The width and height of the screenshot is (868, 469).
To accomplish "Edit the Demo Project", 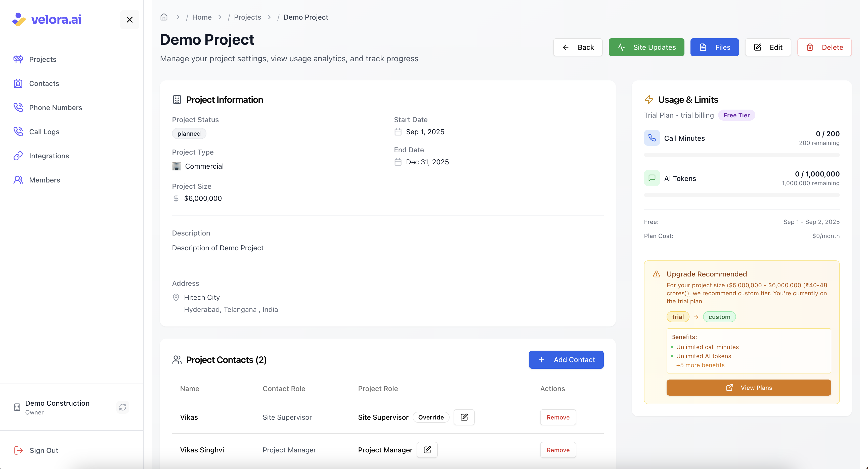I will [768, 47].
